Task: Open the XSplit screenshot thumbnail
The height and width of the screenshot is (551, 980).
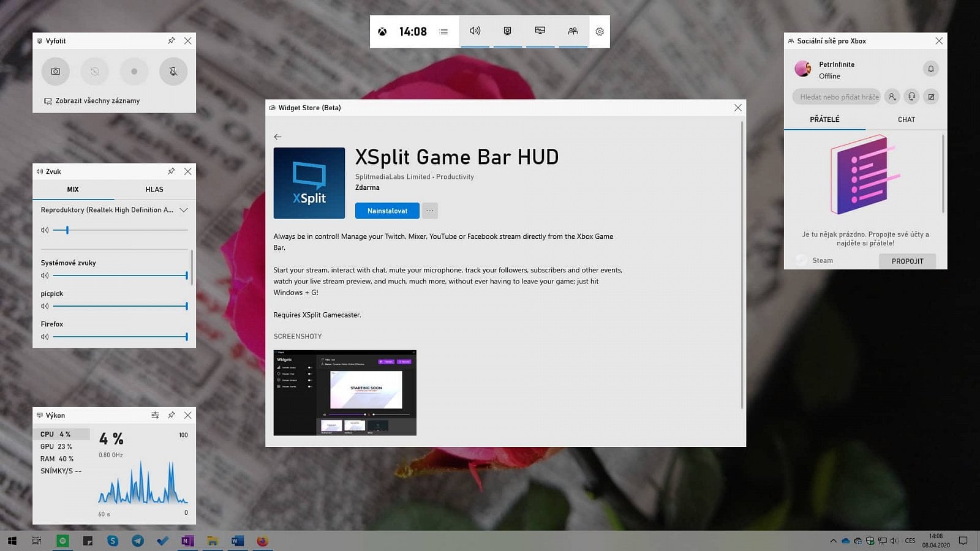Action: 345,393
